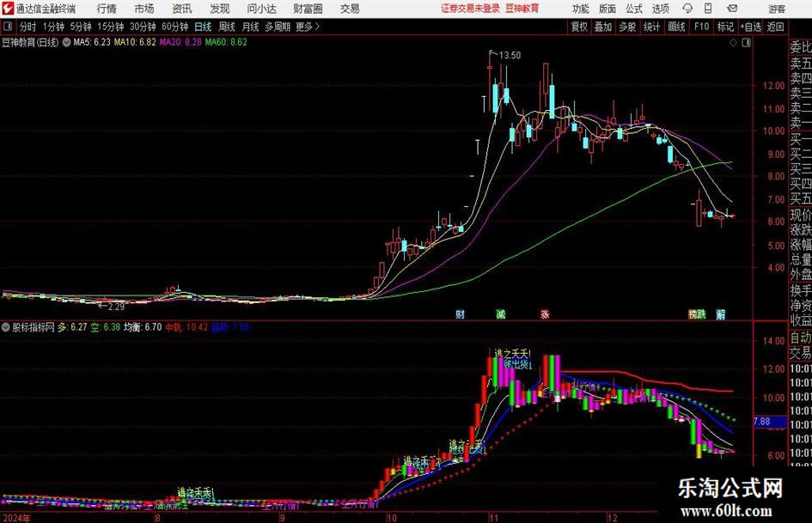This screenshot has width=812, height=523.
Task: Click the mobile phone icon
Action: pyautogui.click(x=708, y=9)
